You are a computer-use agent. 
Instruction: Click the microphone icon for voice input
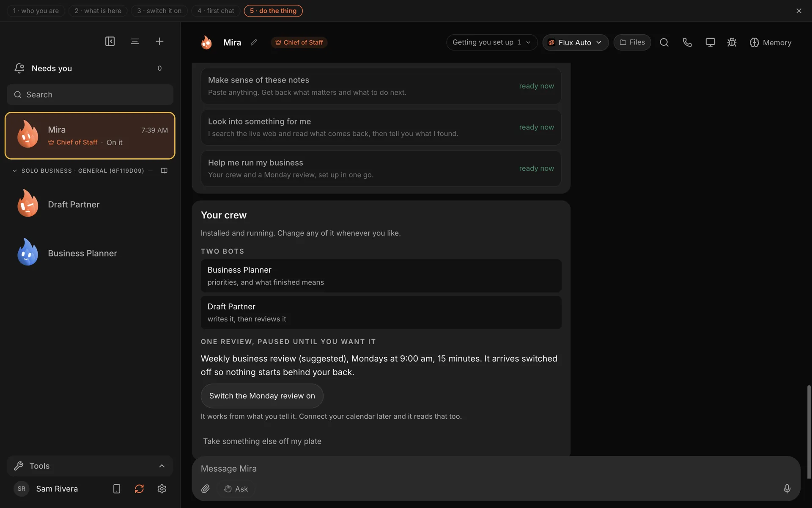(x=787, y=489)
